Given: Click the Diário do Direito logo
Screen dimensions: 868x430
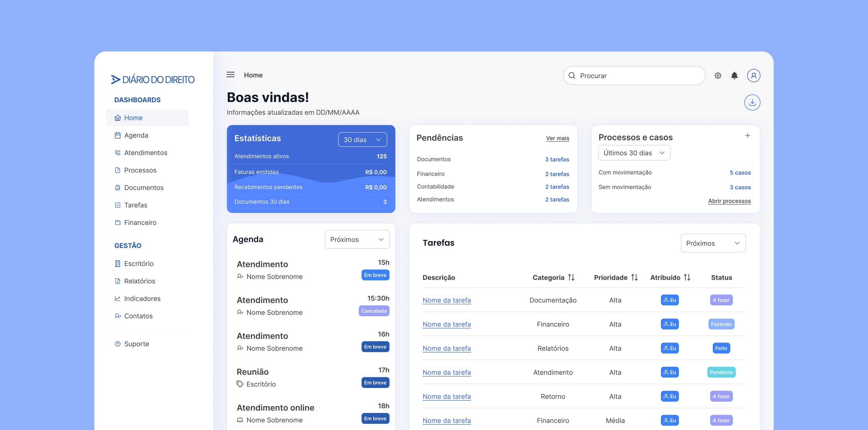Looking at the screenshot, I should pos(153,80).
